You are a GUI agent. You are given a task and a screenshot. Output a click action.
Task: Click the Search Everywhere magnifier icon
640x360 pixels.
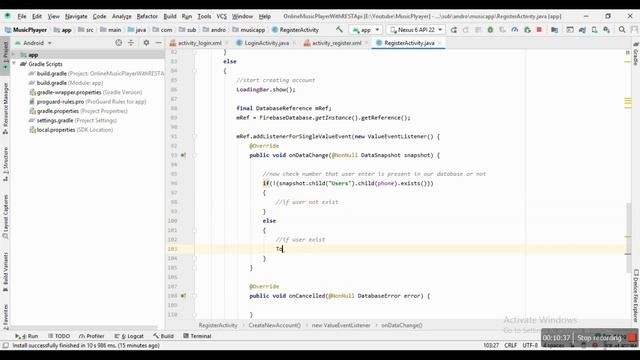point(622,30)
